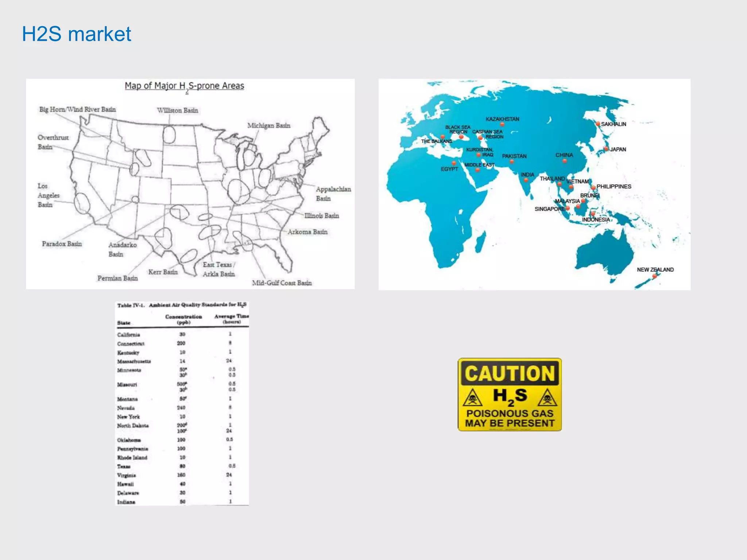Viewport: 747px width, 560px height.
Task: Click the California row in the table
Action: [128, 335]
